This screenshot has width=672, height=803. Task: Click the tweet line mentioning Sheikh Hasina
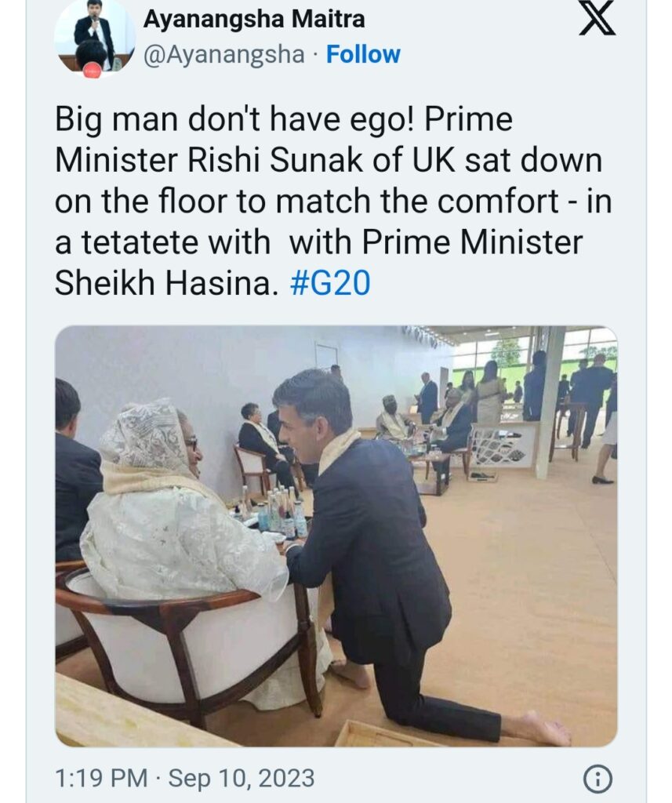pyautogui.click(x=212, y=283)
